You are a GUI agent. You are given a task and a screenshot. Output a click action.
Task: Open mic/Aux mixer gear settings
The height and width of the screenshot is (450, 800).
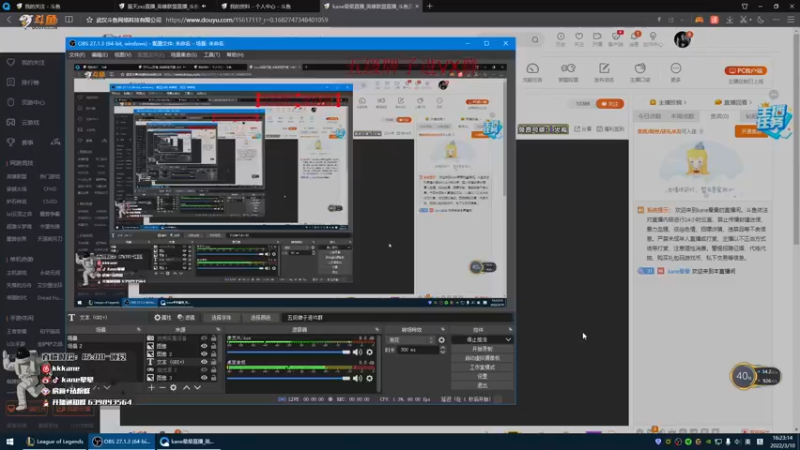point(369,352)
